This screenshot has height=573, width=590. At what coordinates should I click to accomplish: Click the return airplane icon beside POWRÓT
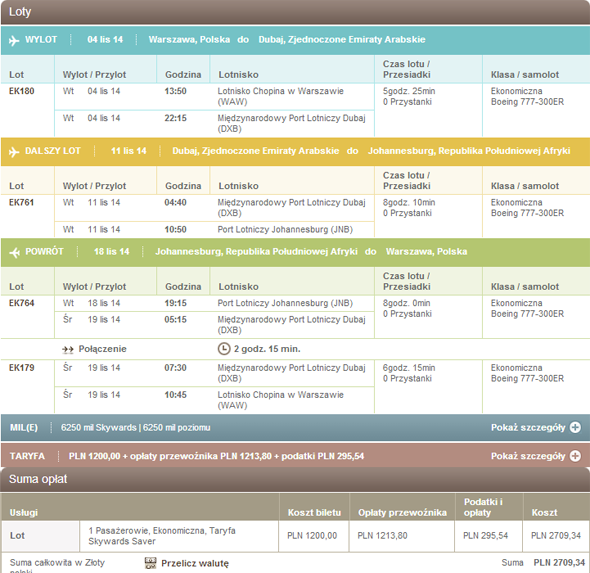pyautogui.click(x=14, y=252)
